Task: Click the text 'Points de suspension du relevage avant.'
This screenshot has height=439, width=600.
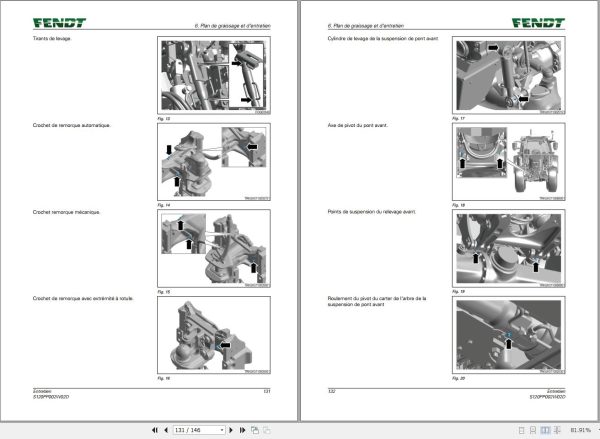Action: point(372,212)
